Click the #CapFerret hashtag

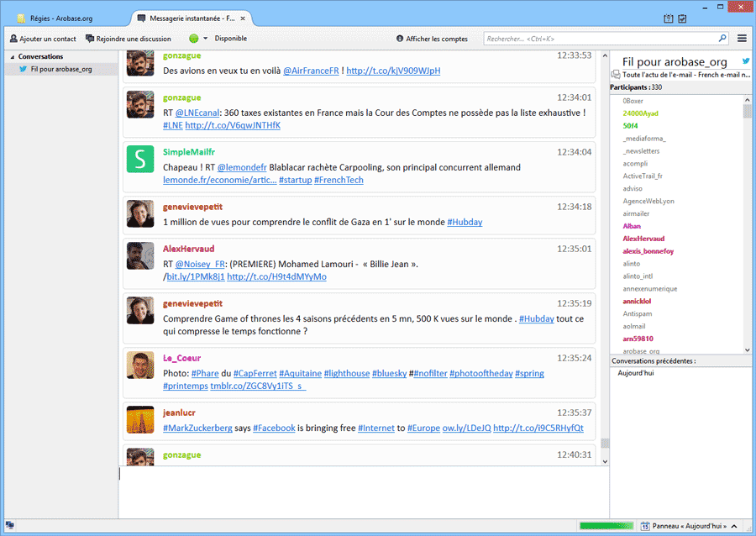point(255,374)
